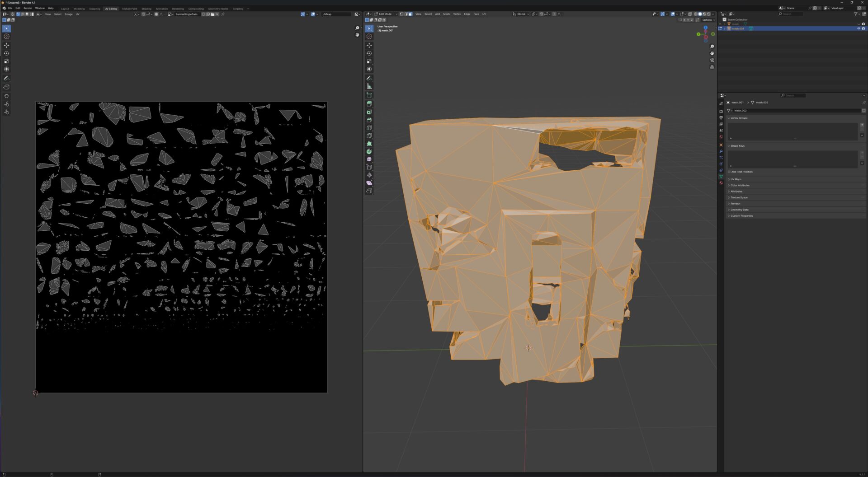Image resolution: width=868 pixels, height=477 pixels.
Task: Click the Options button in viewport header
Action: point(708,20)
